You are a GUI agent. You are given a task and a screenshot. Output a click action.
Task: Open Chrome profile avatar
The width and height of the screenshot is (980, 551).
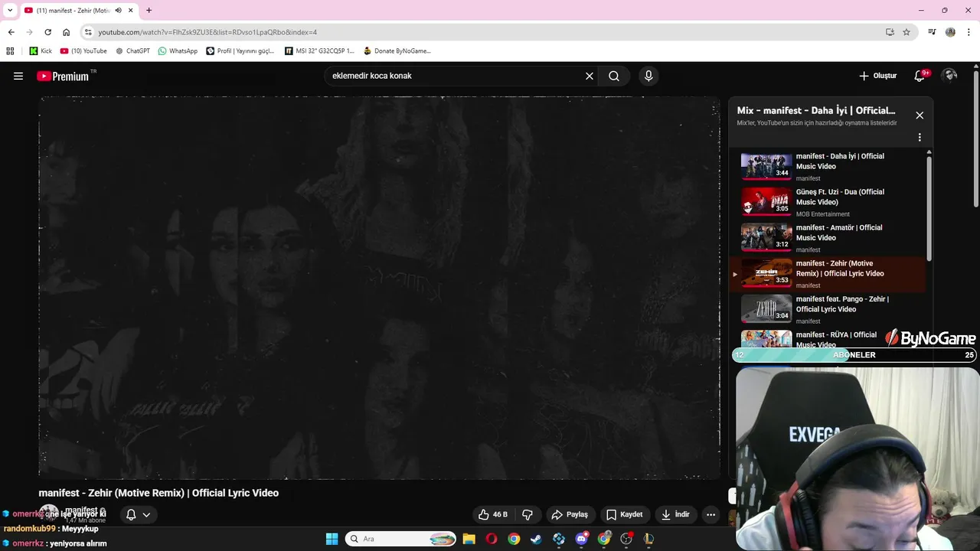pos(950,32)
